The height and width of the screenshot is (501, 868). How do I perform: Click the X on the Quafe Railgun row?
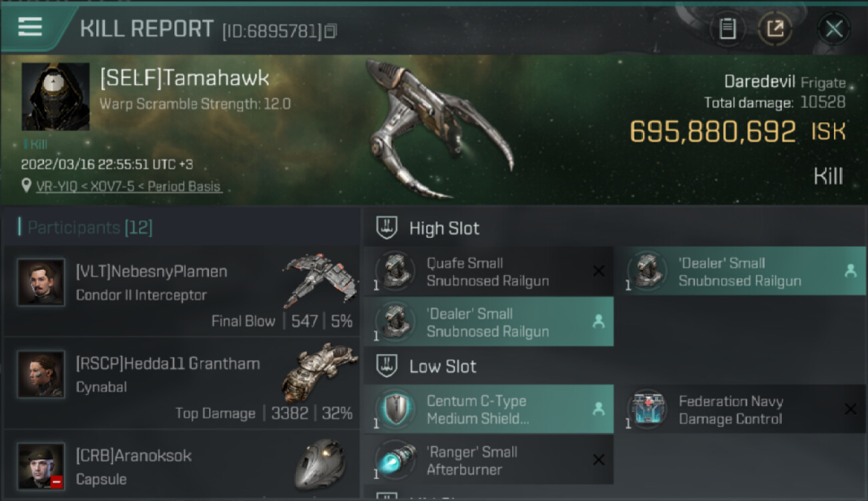tap(599, 271)
